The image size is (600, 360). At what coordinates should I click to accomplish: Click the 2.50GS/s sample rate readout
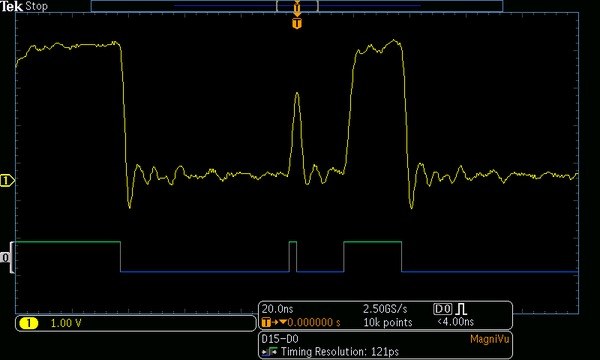385,309
